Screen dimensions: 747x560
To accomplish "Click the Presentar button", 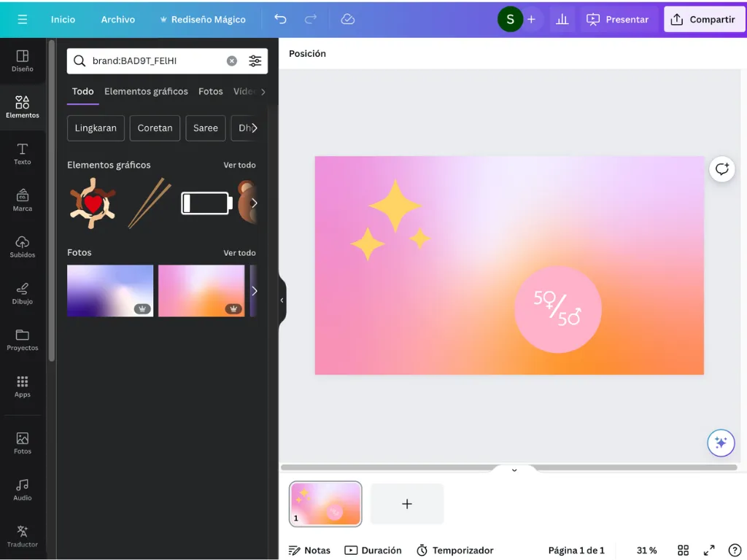I will tap(617, 20).
